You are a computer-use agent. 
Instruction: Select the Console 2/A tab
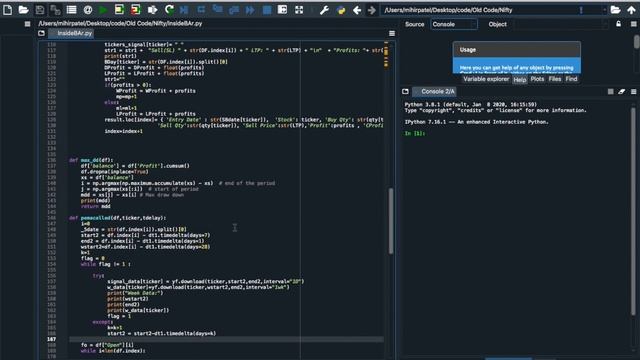click(434, 91)
